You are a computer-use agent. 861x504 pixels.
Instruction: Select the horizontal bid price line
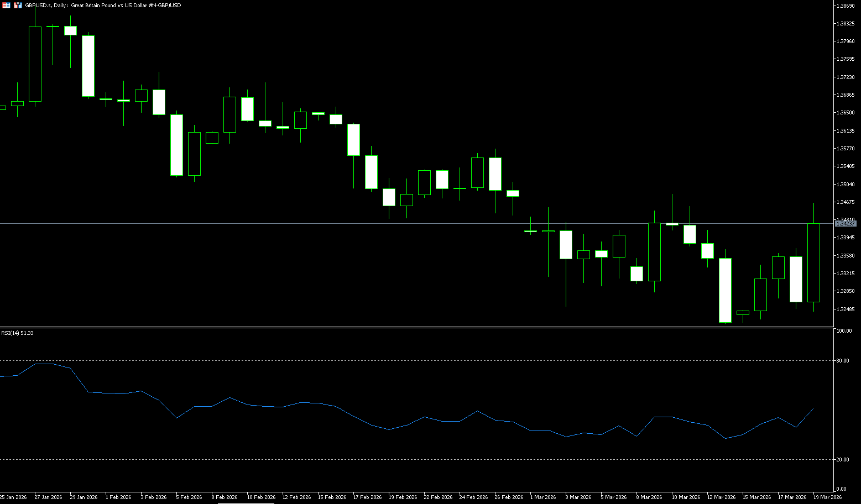click(x=387, y=224)
